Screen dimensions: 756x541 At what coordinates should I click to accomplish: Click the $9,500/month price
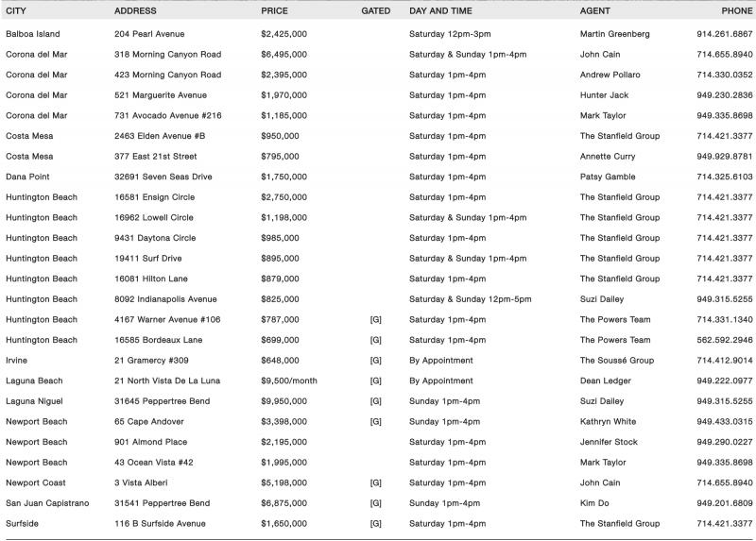tap(290, 380)
